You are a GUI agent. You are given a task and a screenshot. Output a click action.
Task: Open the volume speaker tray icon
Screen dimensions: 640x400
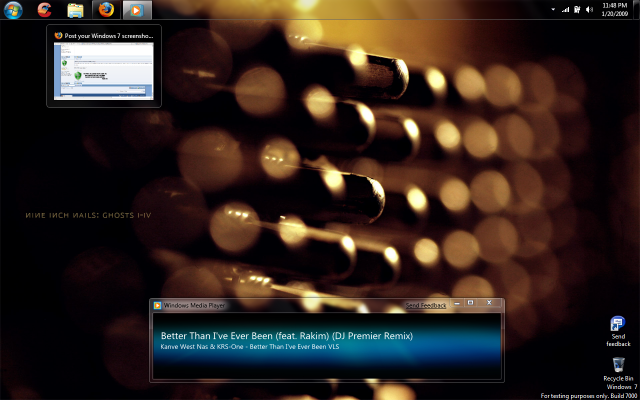coord(589,9)
